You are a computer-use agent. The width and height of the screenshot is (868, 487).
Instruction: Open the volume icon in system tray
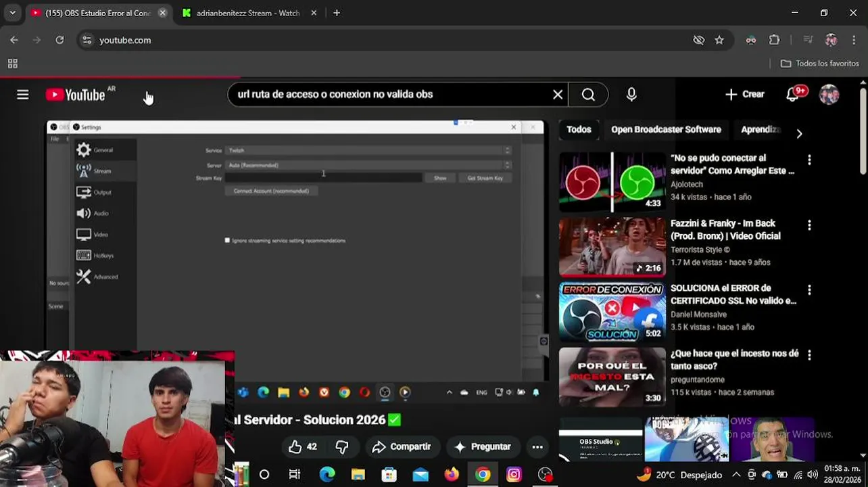[x=813, y=475]
